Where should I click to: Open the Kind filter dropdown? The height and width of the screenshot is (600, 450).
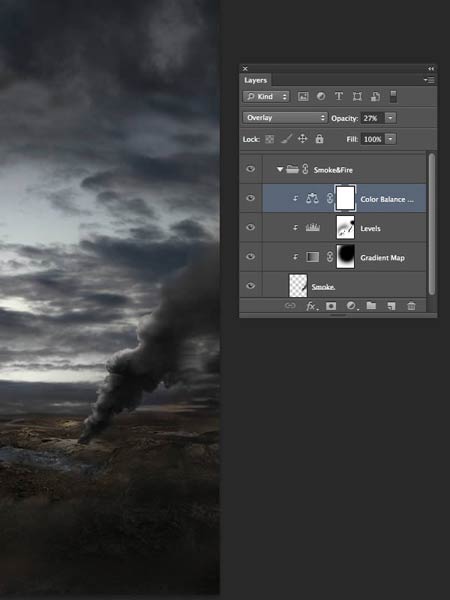pyautogui.click(x=266, y=96)
